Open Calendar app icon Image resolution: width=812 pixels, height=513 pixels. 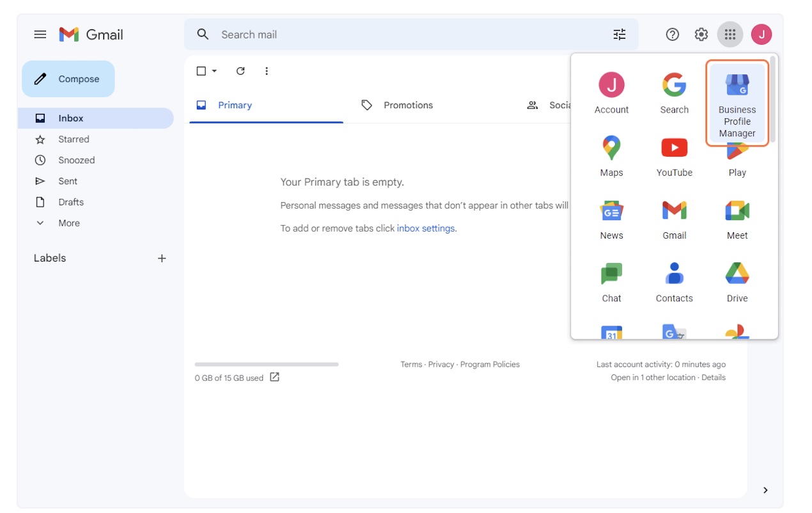[612, 332]
